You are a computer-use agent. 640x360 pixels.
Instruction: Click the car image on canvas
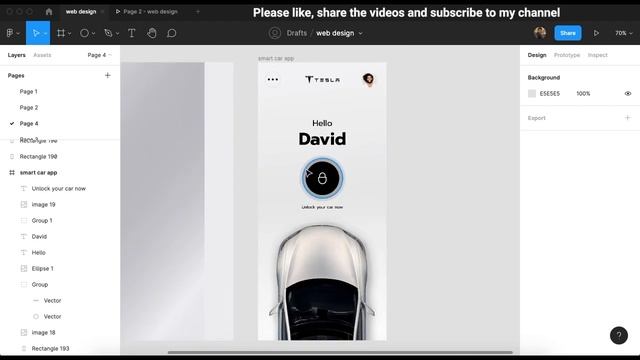(322, 282)
